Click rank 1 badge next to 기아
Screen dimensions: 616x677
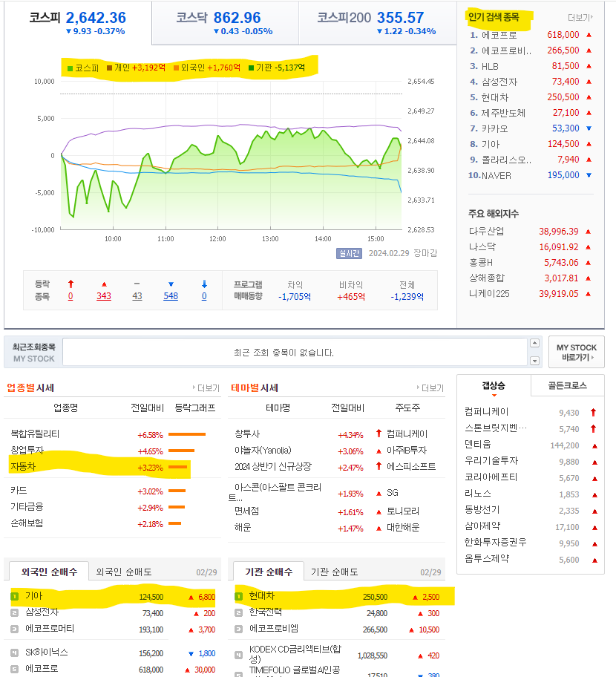coord(15,597)
